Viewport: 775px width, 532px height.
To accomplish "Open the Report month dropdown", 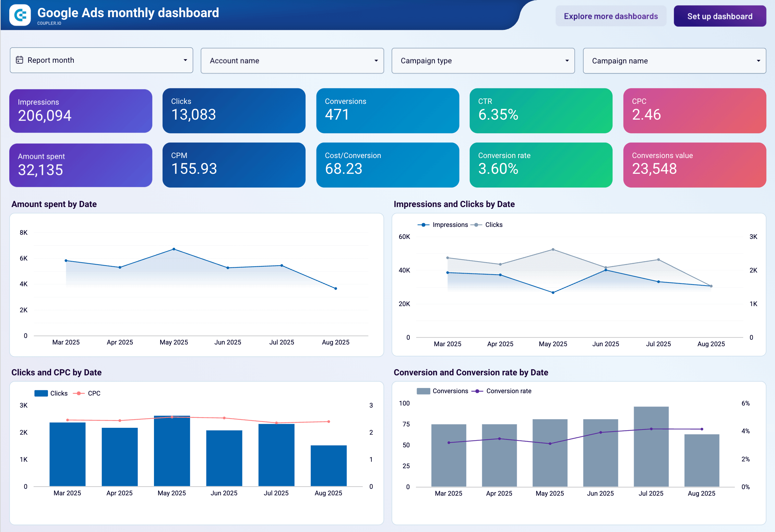I will [101, 60].
